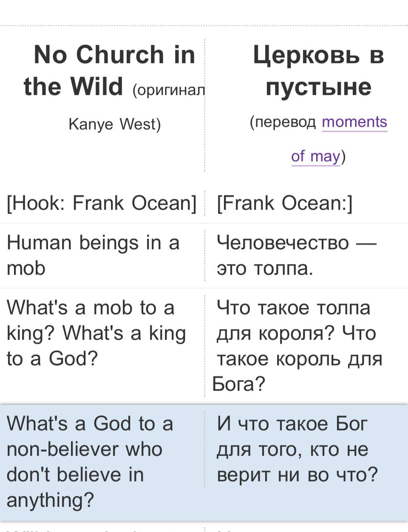Highlight the 'Human beings in a mob' line
The height and width of the screenshot is (532, 408).
(x=93, y=255)
